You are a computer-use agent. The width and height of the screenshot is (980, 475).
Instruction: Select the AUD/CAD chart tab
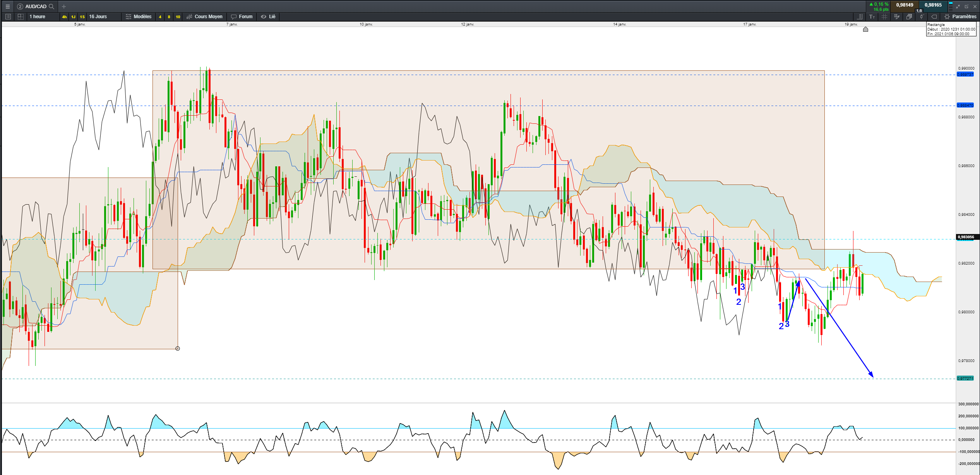coord(36,7)
